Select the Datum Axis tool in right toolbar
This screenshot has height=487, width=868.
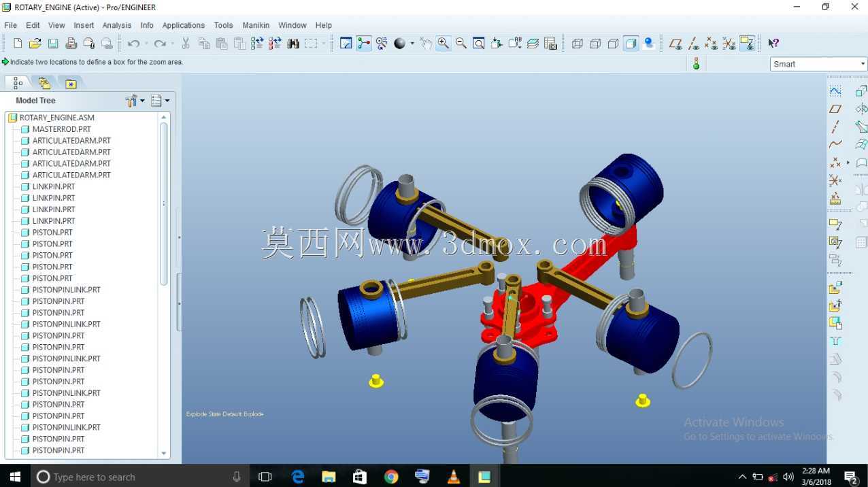[835, 127]
